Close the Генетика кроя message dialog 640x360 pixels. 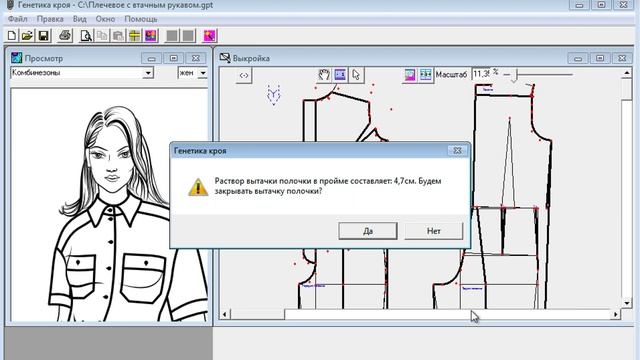[457, 151]
